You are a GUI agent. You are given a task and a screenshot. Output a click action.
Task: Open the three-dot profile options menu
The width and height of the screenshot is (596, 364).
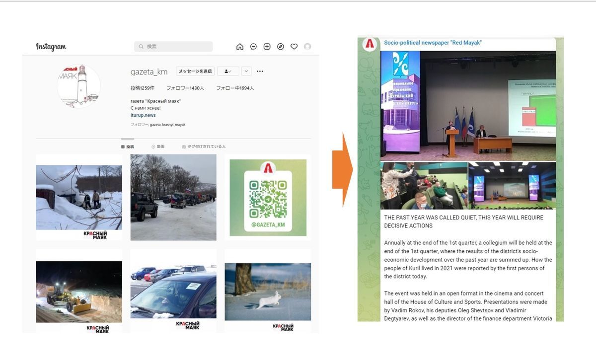[260, 72]
